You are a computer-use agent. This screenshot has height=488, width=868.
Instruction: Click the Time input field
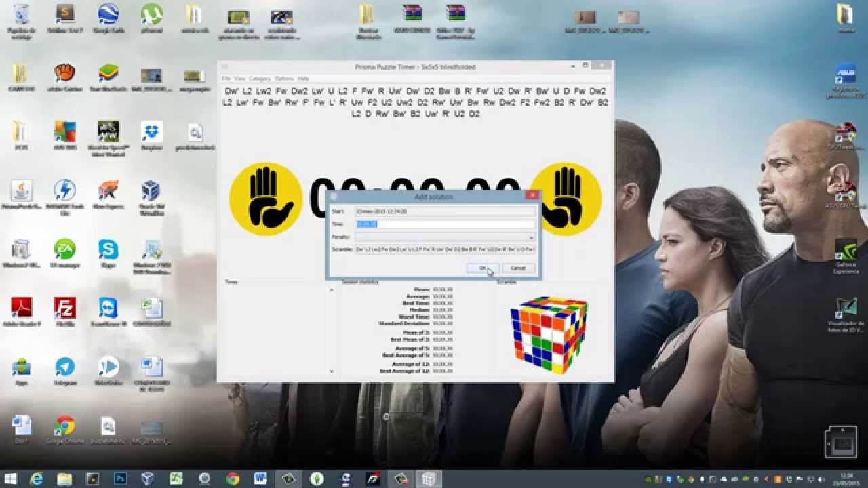[x=446, y=224]
